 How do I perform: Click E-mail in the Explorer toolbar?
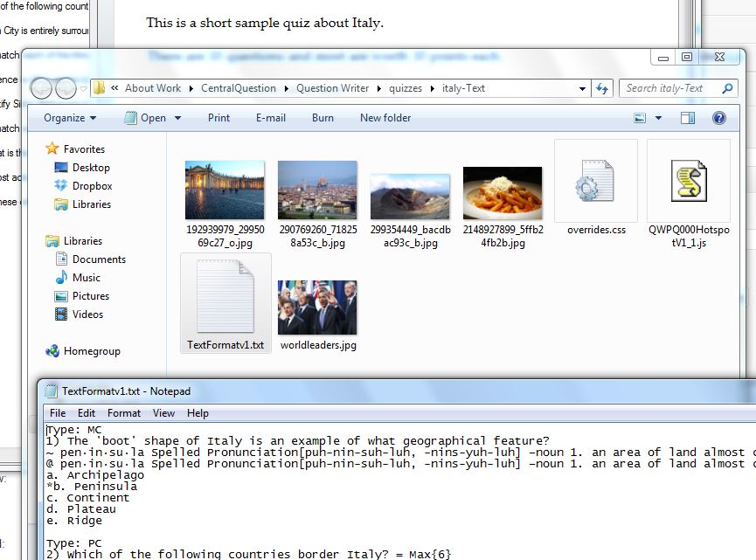(x=270, y=118)
